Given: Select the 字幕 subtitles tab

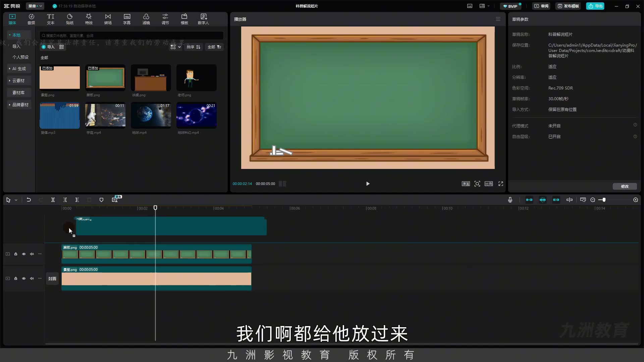Looking at the screenshot, I should pos(127,19).
